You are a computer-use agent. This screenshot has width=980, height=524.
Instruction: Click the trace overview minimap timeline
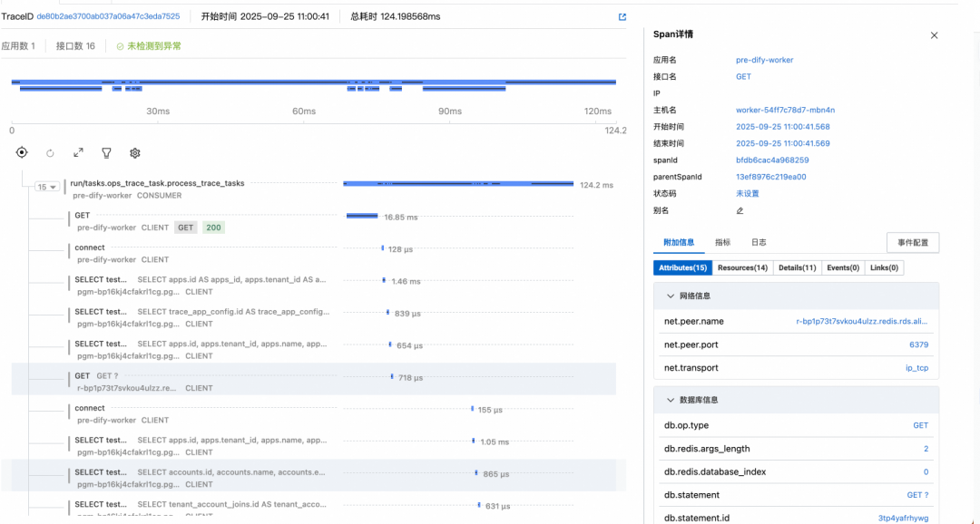pos(313,85)
